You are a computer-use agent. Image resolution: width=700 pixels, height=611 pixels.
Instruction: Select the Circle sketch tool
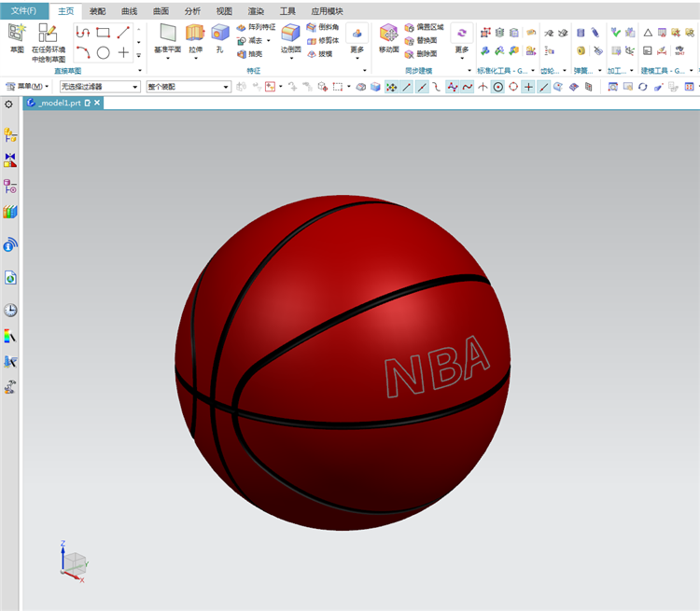(103, 52)
